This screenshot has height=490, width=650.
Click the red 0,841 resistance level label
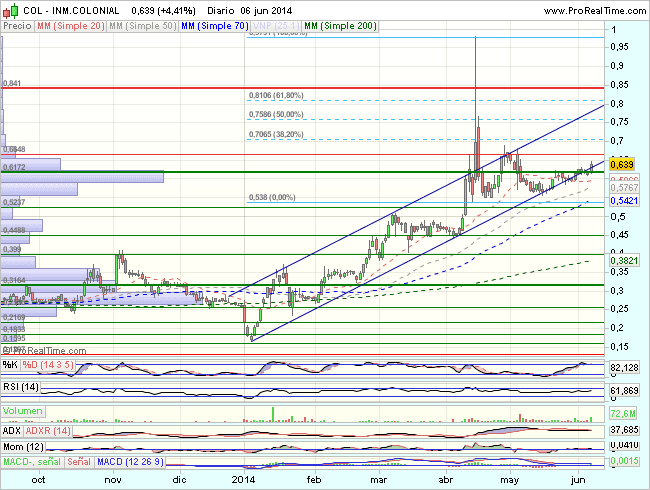(x=12, y=84)
